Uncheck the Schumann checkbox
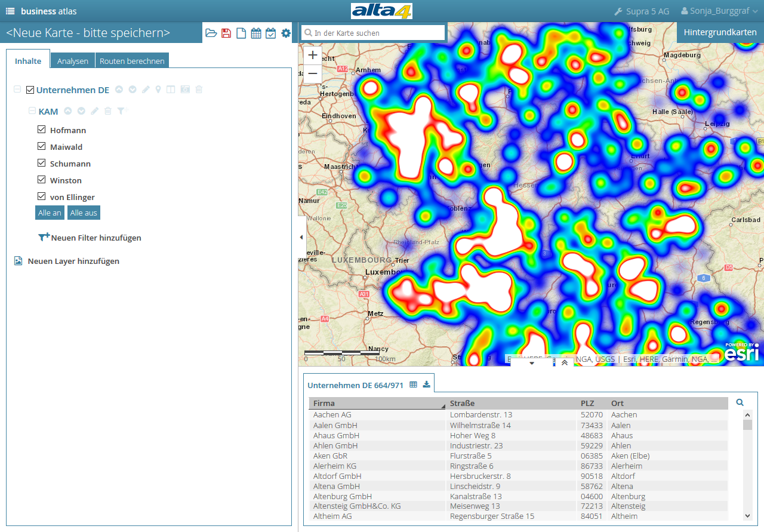764x532 pixels. (41, 163)
